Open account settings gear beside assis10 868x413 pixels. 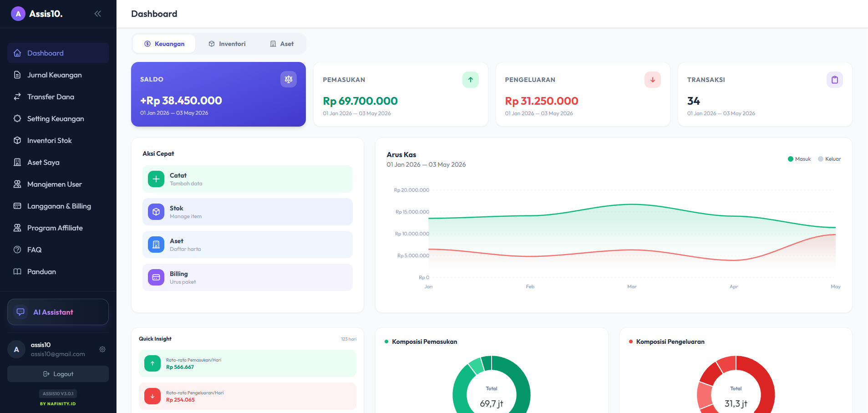tap(102, 349)
